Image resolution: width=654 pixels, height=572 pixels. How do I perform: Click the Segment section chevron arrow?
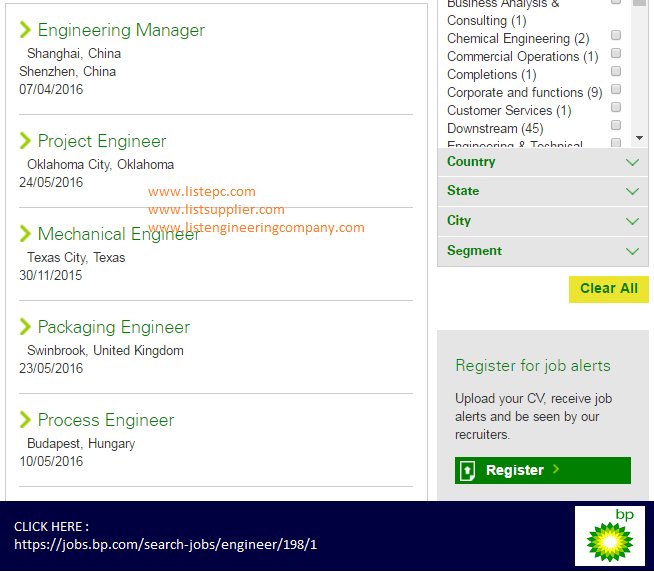pos(632,251)
